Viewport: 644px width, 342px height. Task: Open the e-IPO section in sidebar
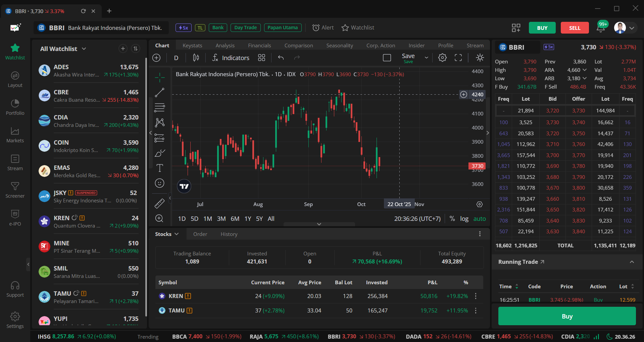click(x=15, y=217)
